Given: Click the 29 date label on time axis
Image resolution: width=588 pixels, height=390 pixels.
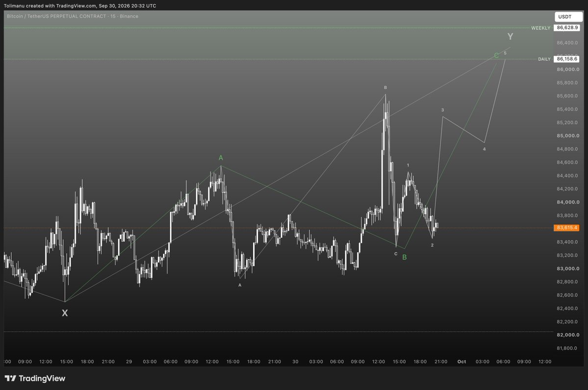Looking at the screenshot, I should (129, 362).
